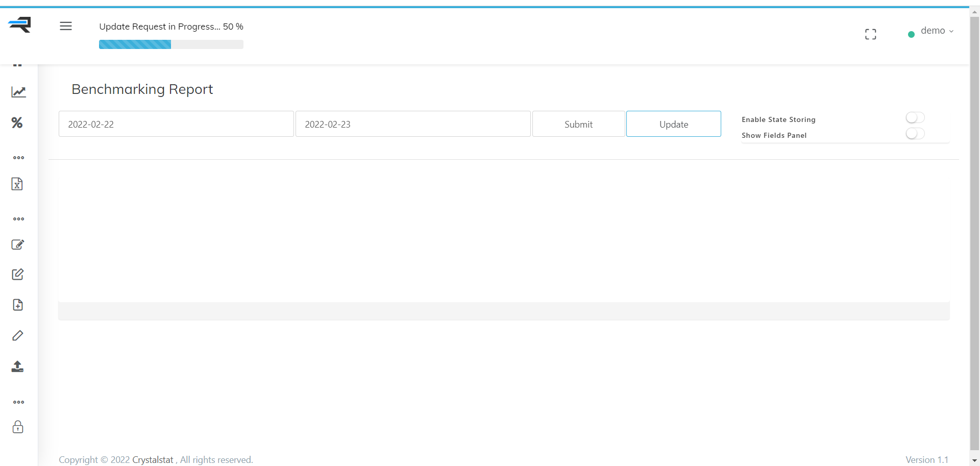The width and height of the screenshot is (980, 466).
Task: Enable State Storing toggle
Action: (915, 118)
